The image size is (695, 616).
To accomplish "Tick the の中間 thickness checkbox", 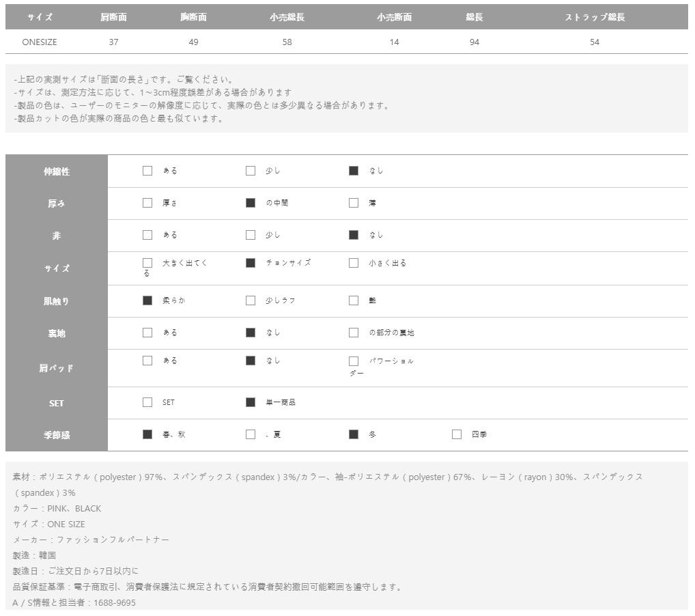I will pos(251,203).
